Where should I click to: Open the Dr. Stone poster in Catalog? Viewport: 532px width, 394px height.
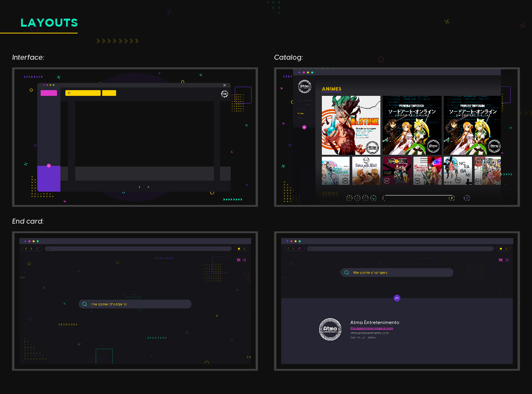351,125
